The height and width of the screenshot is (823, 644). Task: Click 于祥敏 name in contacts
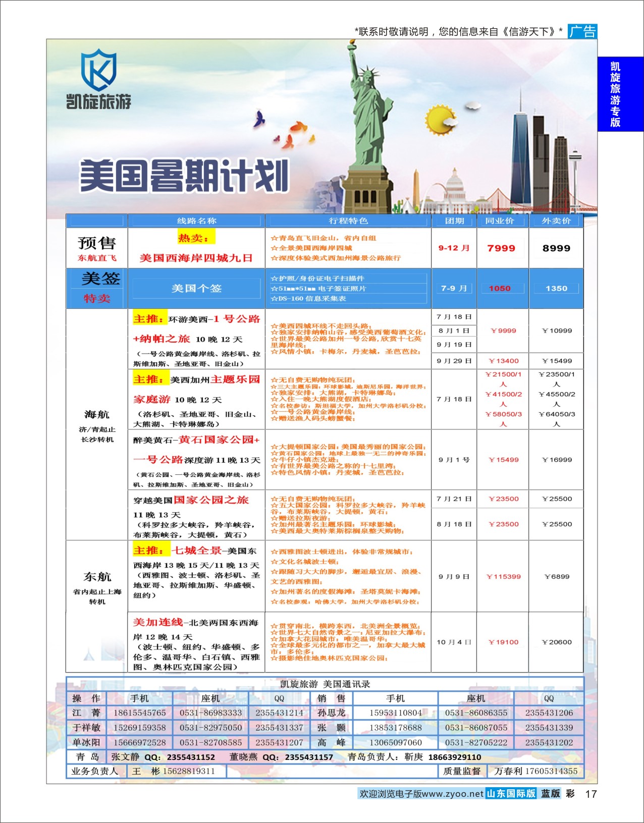coord(86,728)
